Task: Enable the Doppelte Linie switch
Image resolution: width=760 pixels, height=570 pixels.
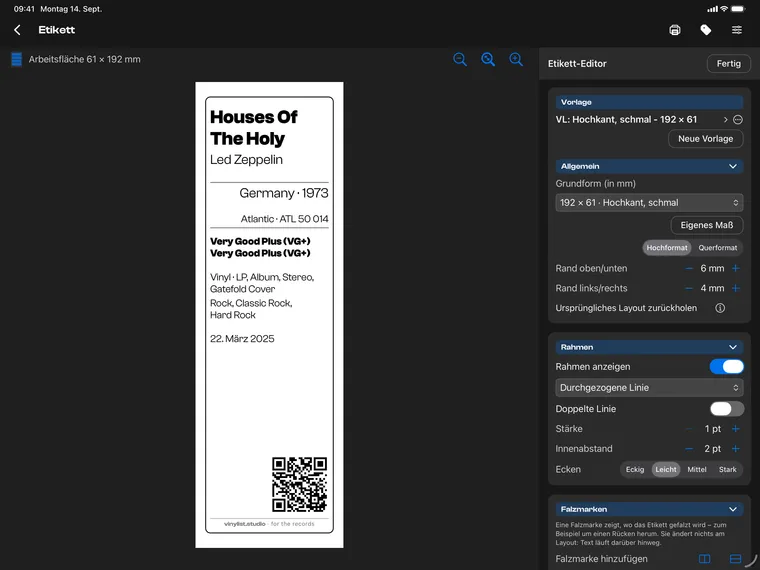Action: click(727, 409)
